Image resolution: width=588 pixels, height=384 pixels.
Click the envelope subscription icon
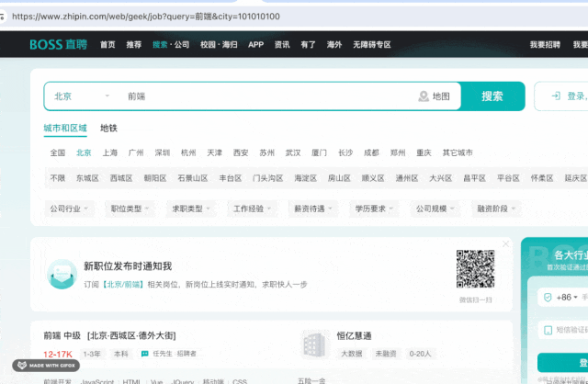pos(62,274)
